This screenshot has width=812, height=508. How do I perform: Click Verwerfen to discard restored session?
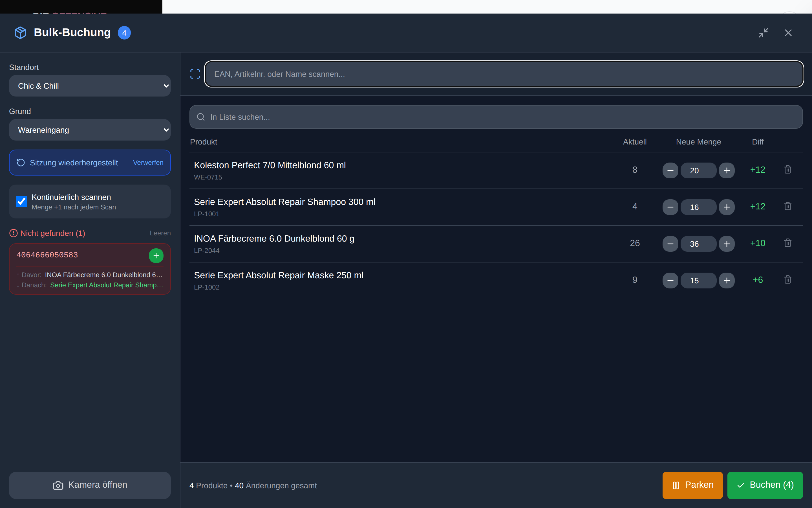point(148,163)
